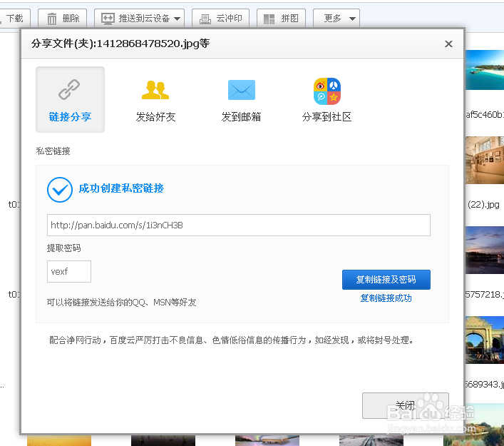Click the trash icon on 删除 button
Screen dimensions: 504x446
click(x=52, y=19)
